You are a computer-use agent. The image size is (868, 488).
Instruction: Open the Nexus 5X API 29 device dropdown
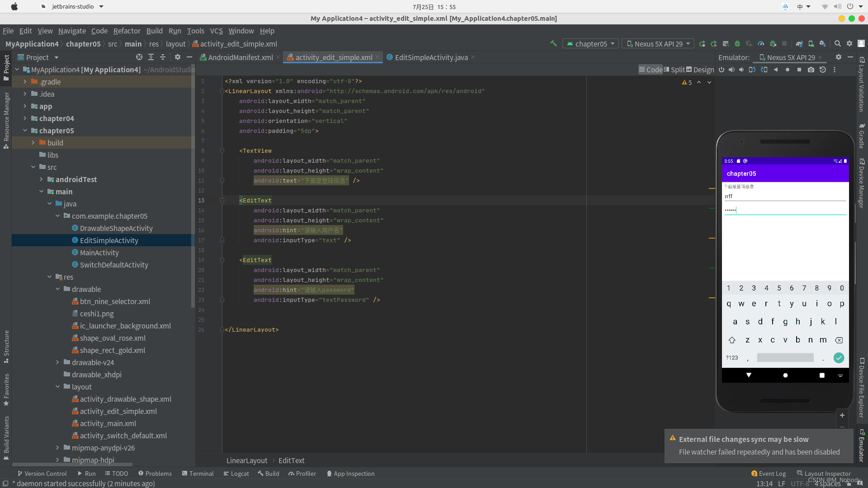pyautogui.click(x=658, y=44)
